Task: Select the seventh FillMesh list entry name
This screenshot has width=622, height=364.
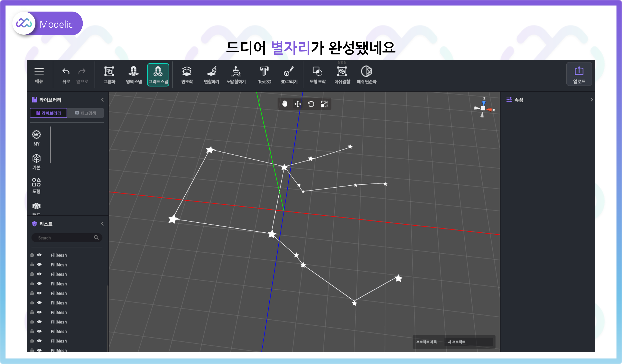Action: (x=59, y=313)
